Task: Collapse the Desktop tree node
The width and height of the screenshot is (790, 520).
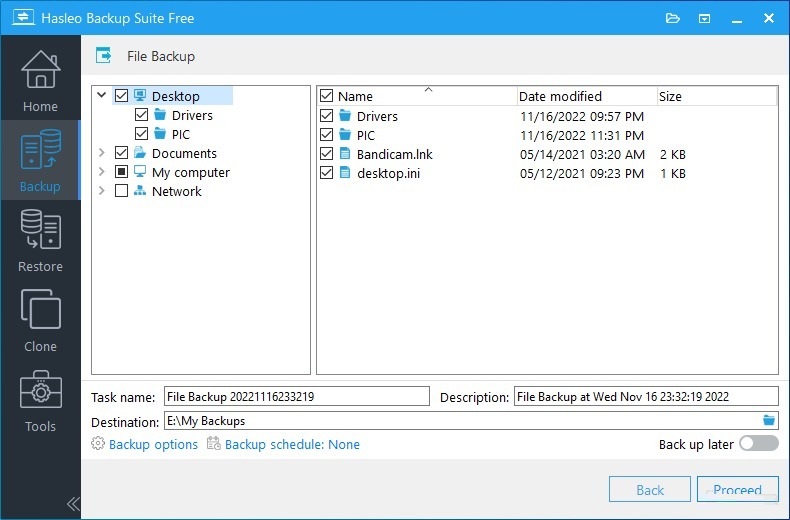Action: [x=102, y=96]
